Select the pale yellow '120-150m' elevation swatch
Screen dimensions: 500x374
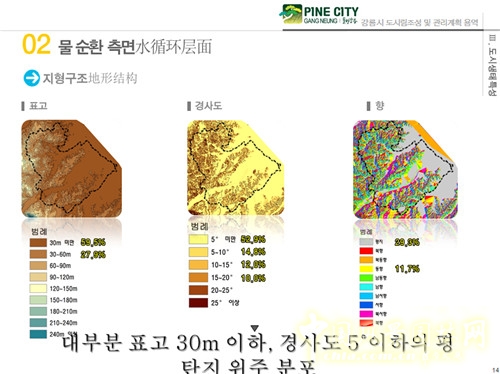pos(38,288)
